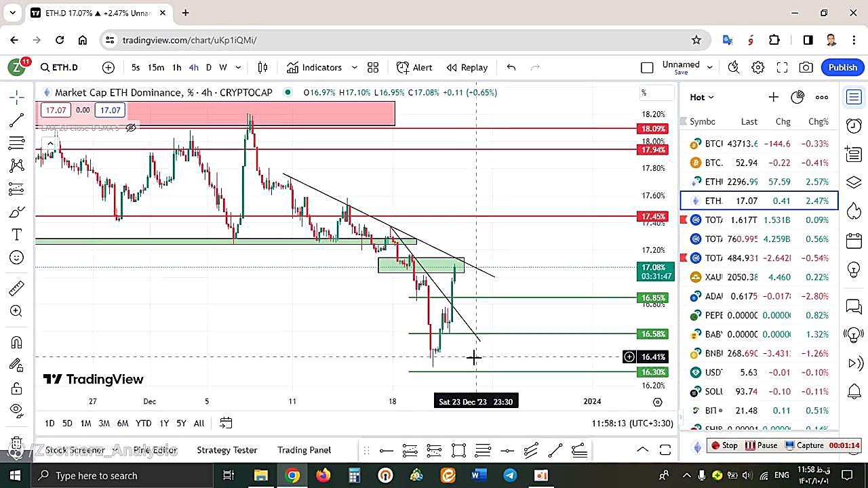Open Indicators dialog
This screenshot has width=868, height=488.
tap(314, 67)
